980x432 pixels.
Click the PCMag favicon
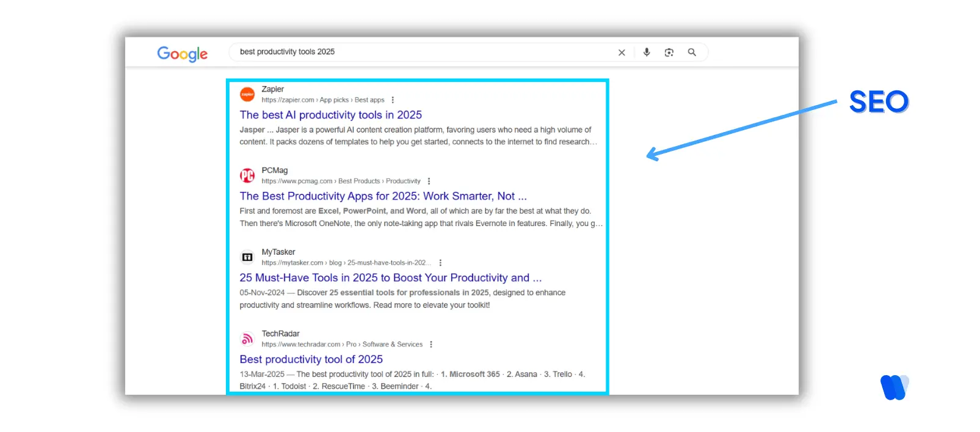tap(247, 175)
